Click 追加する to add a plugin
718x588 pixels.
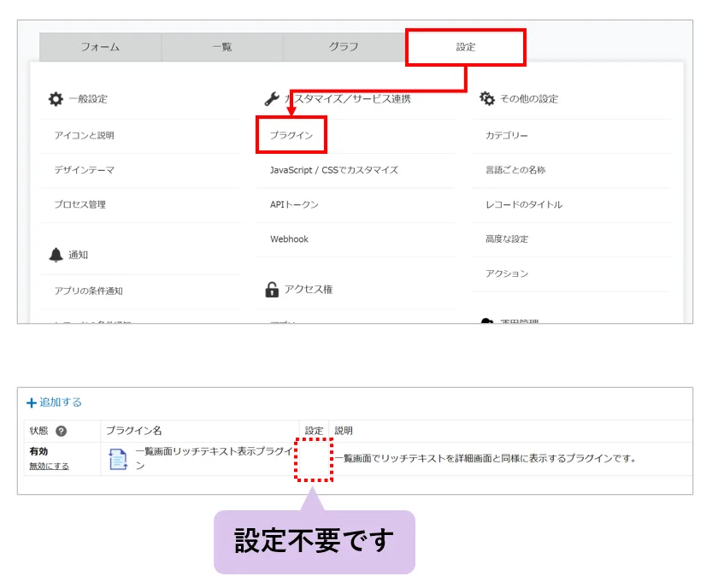click(x=61, y=403)
